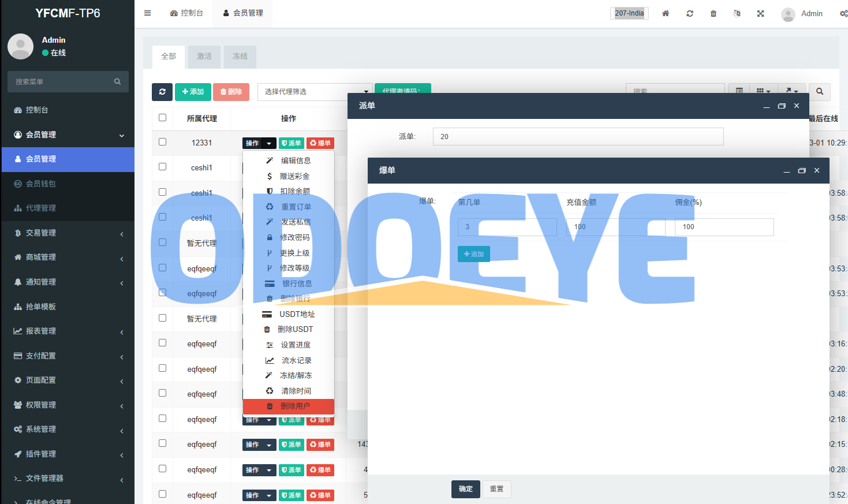848x504 pixels.
Task: Click the magnifier search button above table
Action: (x=819, y=92)
